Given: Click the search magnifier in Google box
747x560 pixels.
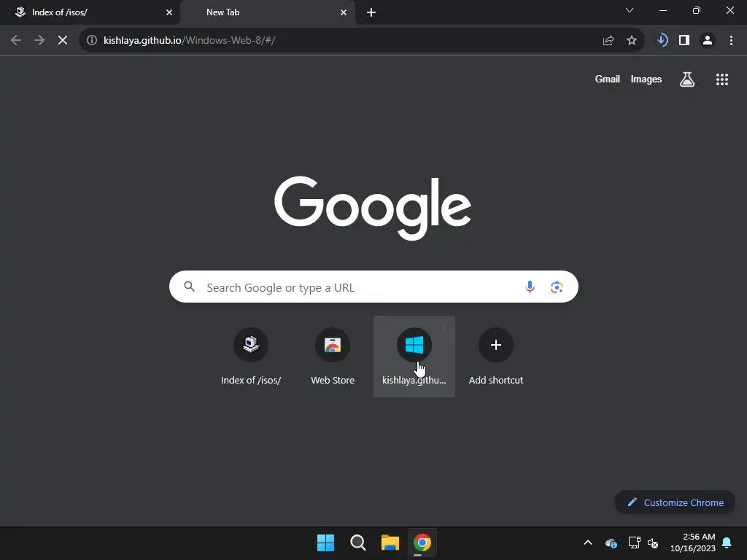Looking at the screenshot, I should [190, 287].
